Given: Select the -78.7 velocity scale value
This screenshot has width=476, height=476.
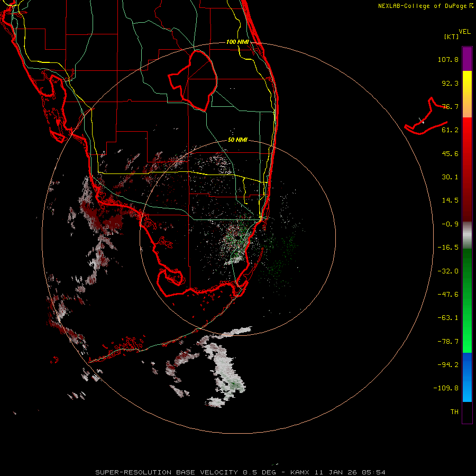Looking at the screenshot, I should point(448,342).
